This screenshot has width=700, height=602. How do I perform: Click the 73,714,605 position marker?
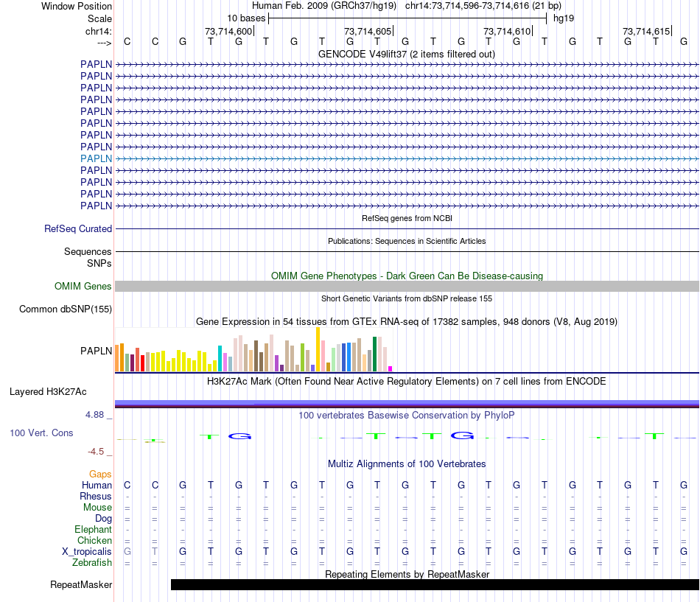click(368, 31)
